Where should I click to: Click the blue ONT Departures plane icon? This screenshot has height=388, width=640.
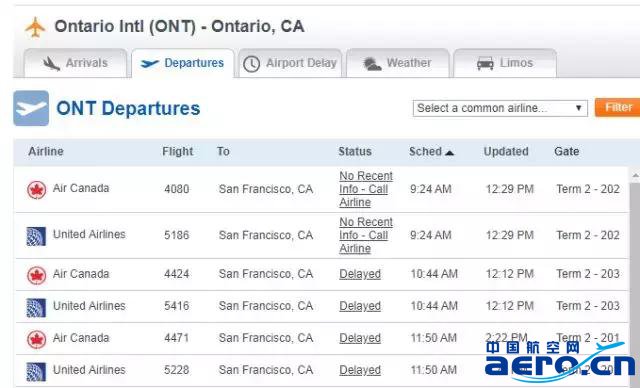31,108
